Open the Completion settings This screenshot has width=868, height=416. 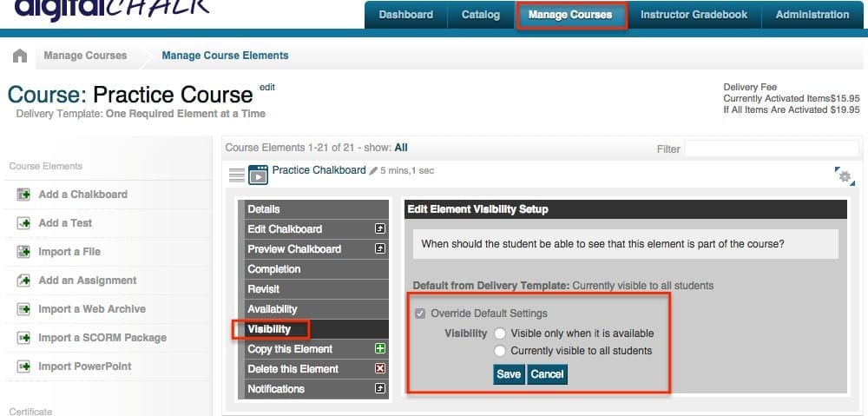316,269
